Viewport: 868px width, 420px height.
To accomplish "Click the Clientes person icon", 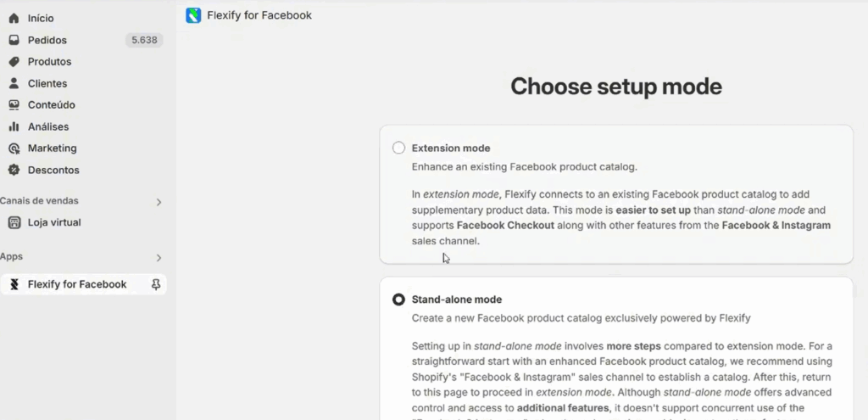I will pyautogui.click(x=14, y=83).
